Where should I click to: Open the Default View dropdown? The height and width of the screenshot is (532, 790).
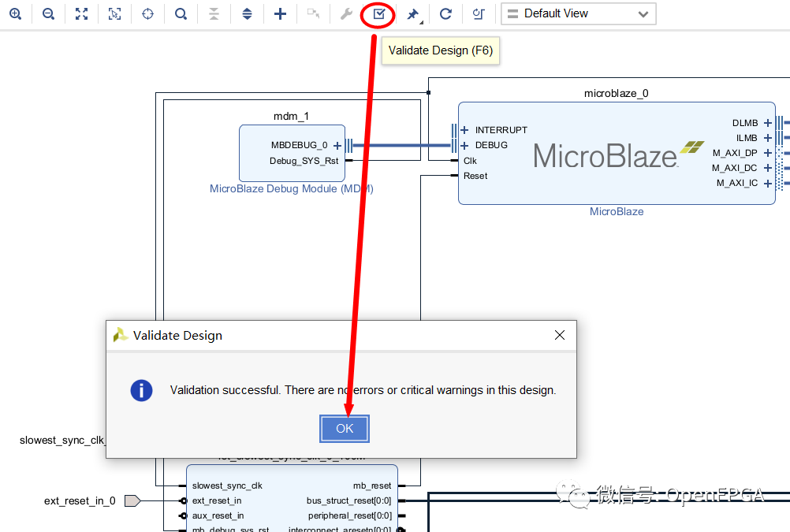[x=579, y=13]
